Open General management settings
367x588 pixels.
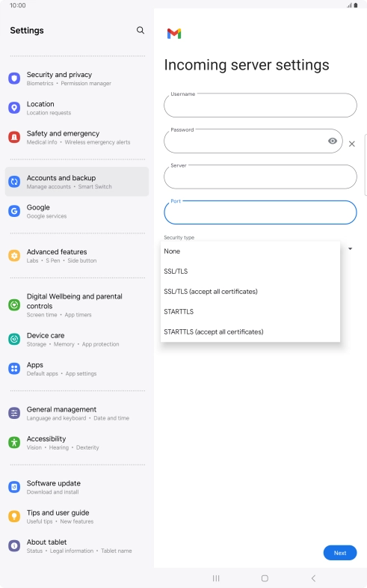77,413
